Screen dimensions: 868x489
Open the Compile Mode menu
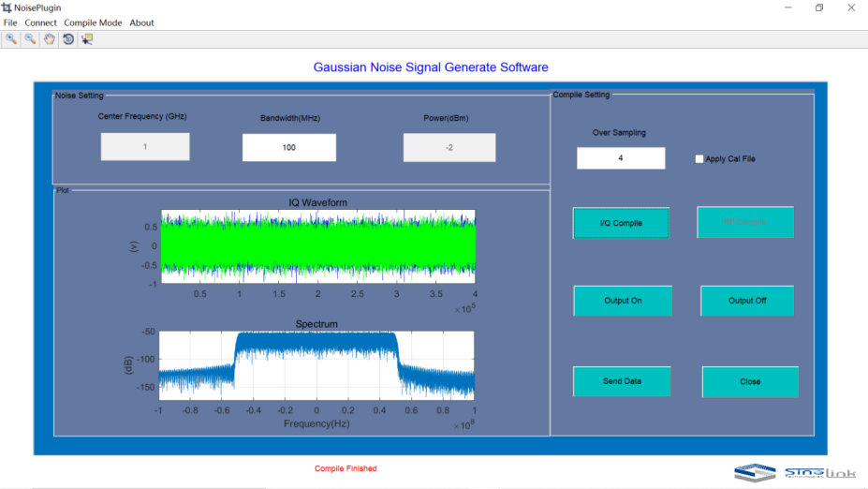point(93,22)
